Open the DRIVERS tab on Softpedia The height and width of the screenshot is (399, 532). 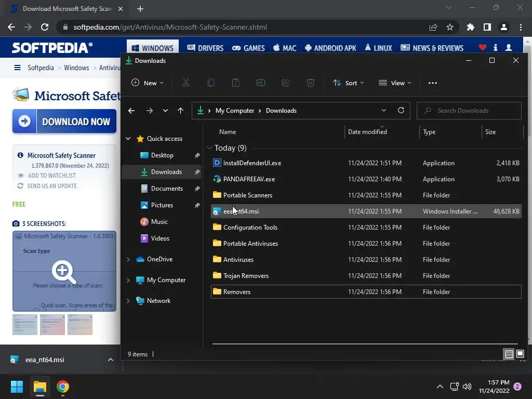[205, 48]
